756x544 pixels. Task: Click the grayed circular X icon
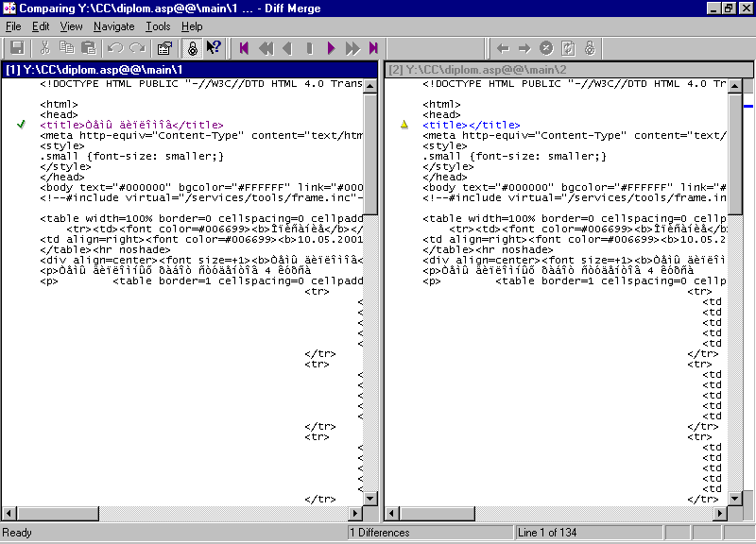tap(546, 48)
